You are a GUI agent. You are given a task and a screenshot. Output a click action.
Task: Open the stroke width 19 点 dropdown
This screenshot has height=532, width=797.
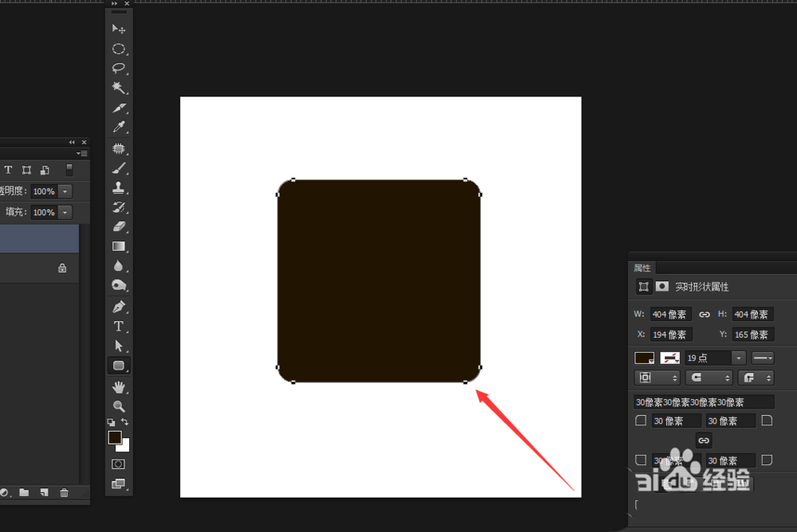(x=739, y=358)
